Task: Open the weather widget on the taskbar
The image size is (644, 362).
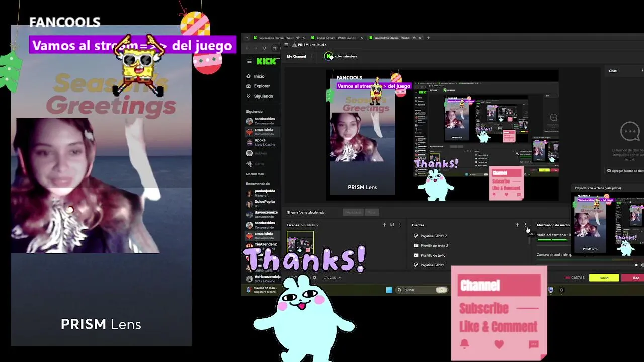Action: [263, 290]
